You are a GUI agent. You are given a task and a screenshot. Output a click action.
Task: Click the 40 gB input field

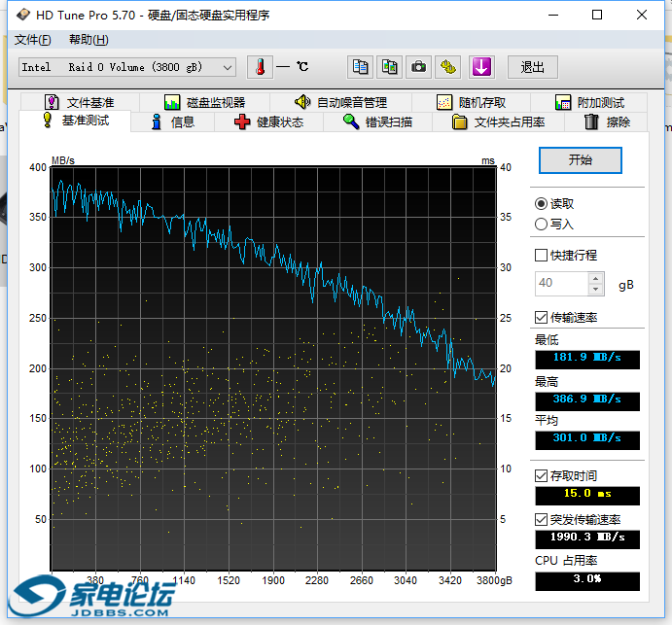tap(561, 283)
